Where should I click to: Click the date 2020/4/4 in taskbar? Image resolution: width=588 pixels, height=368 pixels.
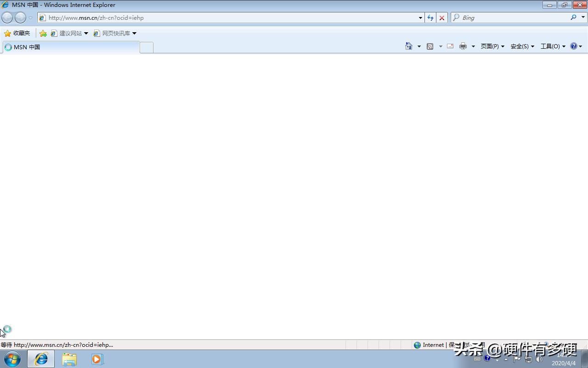[564, 363]
